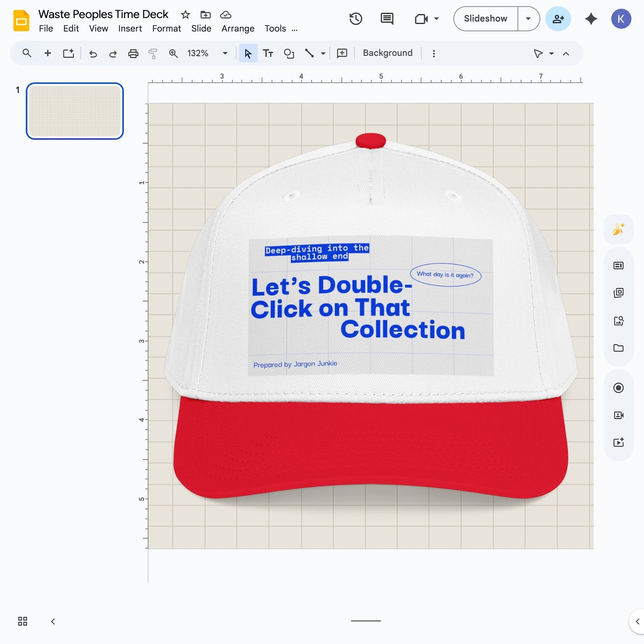Click the zoom magnifier tool
The height and width of the screenshot is (644, 644).
pos(173,53)
